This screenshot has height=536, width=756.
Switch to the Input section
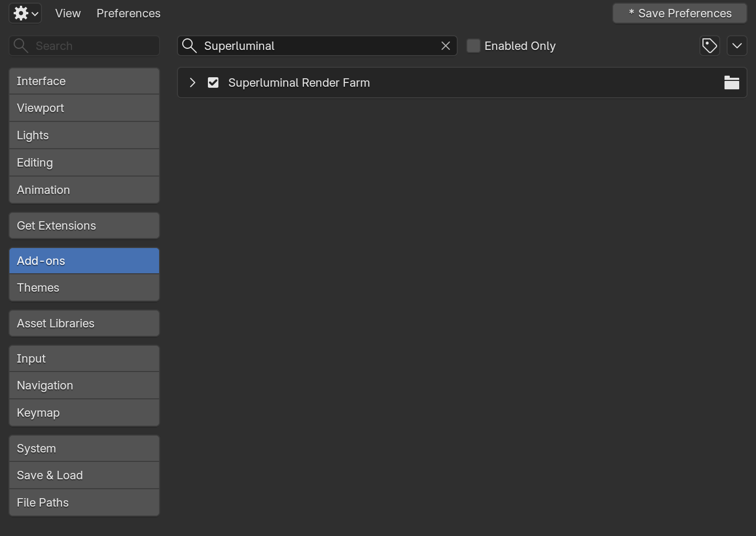[84, 358]
